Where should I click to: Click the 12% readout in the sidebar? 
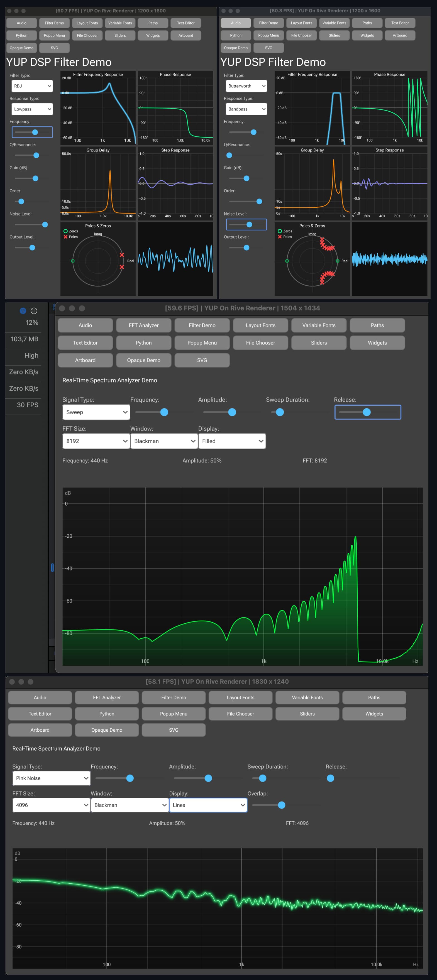pos(32,323)
